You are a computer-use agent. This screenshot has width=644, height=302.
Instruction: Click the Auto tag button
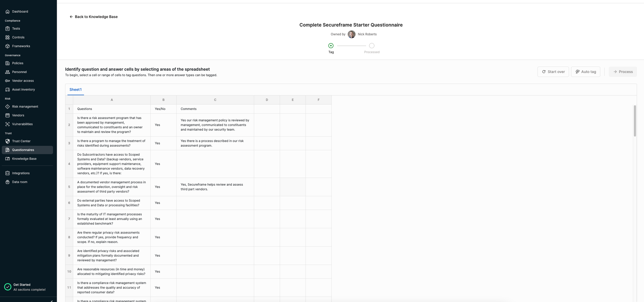585,72
